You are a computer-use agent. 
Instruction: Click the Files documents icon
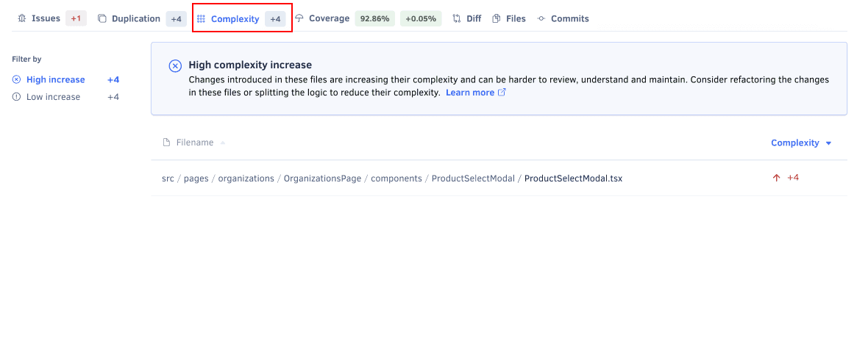[x=497, y=18]
